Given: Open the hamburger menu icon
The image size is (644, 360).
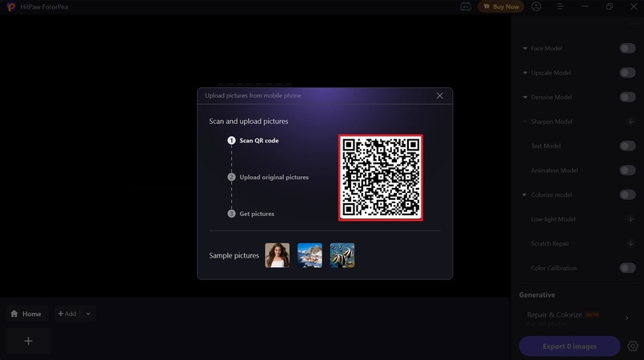Looking at the screenshot, I should 560,6.
